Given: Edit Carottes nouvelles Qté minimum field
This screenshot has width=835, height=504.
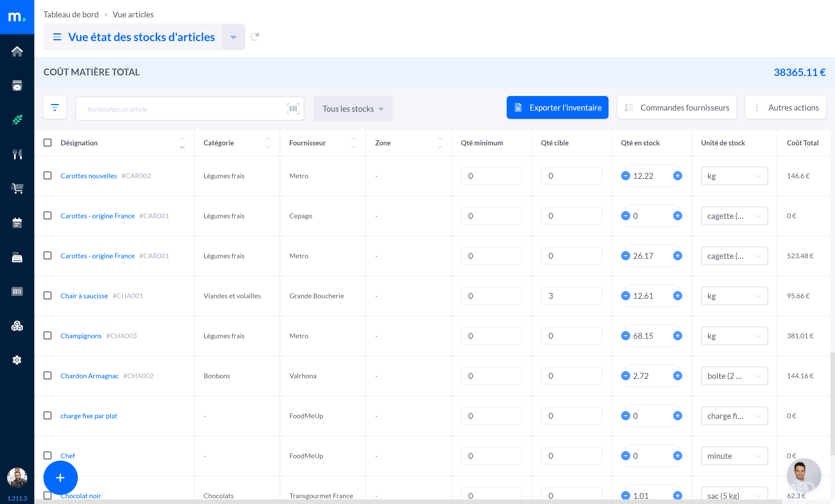Looking at the screenshot, I should 491,176.
